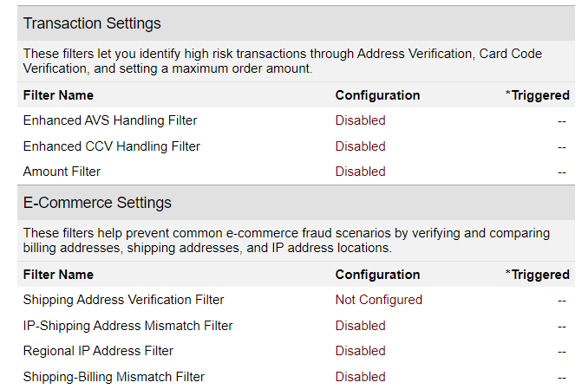Click the Not Configured status text

click(378, 300)
